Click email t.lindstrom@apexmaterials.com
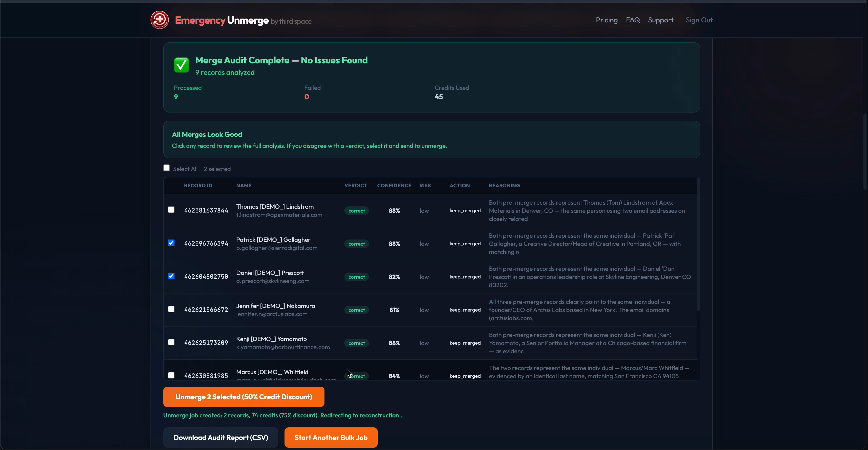This screenshot has height=450, width=868. [279, 215]
